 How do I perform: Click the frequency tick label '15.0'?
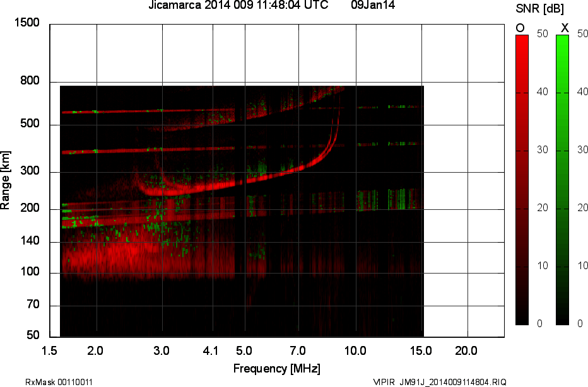point(421,351)
